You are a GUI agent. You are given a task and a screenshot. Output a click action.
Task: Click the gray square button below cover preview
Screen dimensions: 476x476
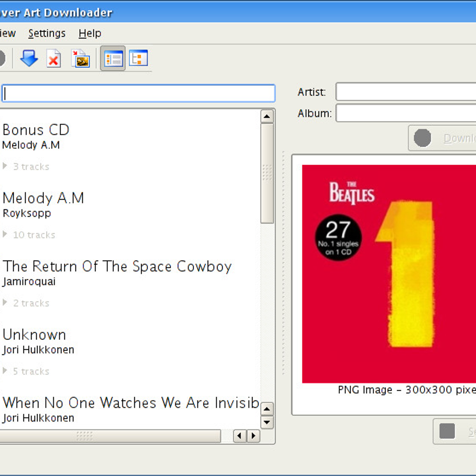(447, 431)
